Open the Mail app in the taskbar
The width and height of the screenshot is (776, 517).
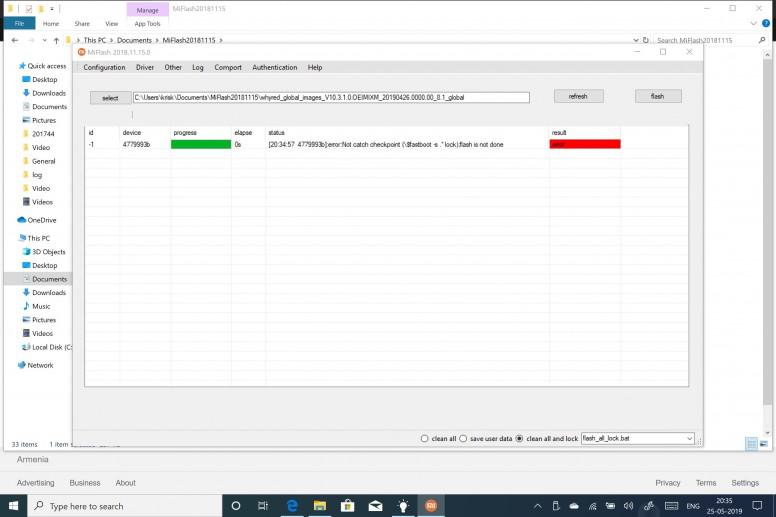point(376,505)
